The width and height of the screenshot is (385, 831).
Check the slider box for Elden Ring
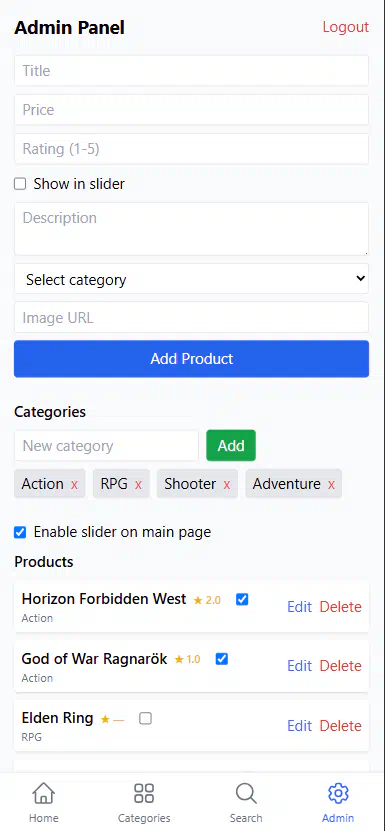point(145,719)
